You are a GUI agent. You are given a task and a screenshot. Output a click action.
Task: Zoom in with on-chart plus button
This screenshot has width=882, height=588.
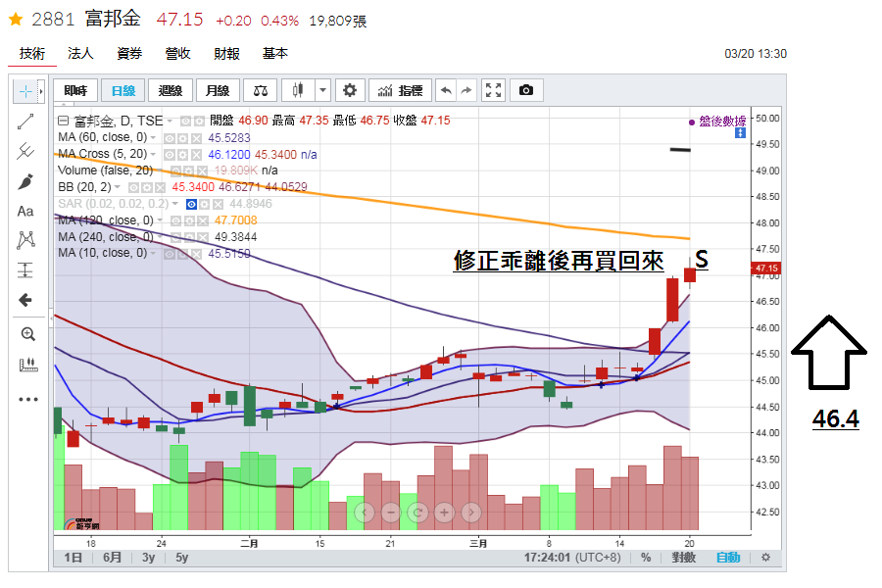444,512
